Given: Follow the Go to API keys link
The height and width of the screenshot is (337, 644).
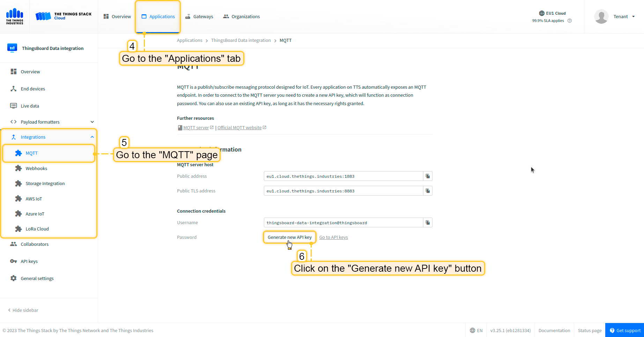Looking at the screenshot, I should 333,237.
